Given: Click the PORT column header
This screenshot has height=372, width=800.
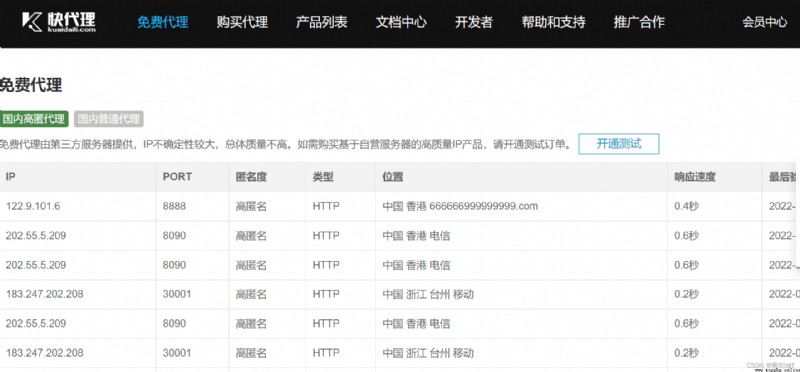Looking at the screenshot, I should coord(177,177).
